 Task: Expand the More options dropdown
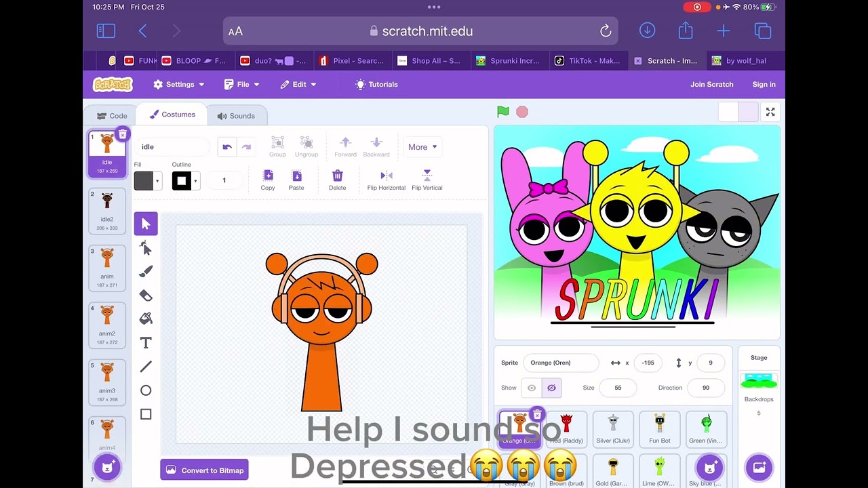(422, 147)
